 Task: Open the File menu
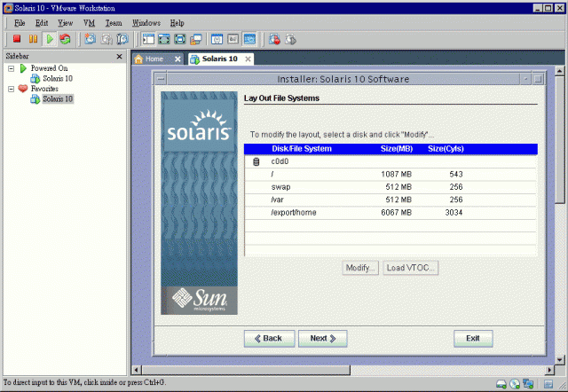(20, 23)
